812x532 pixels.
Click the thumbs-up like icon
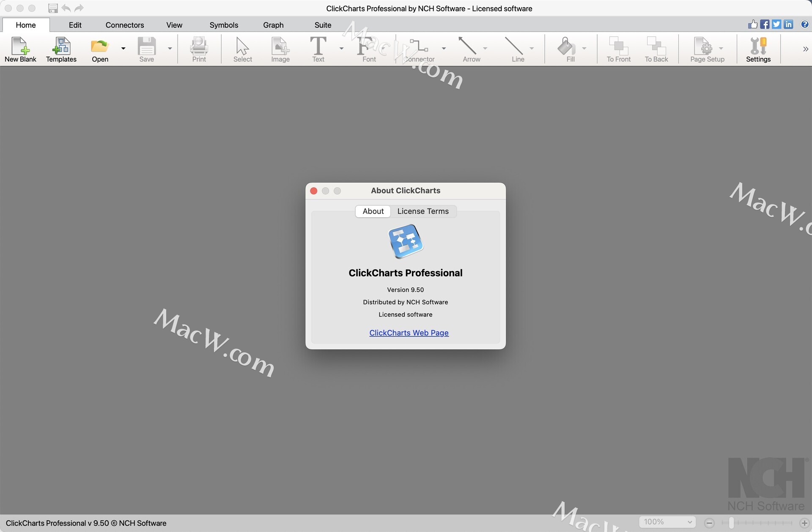(x=753, y=24)
